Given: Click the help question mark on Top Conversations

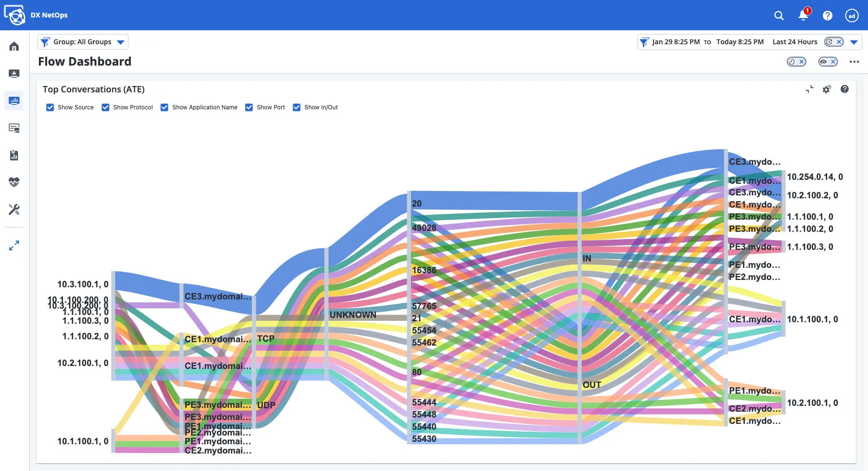Looking at the screenshot, I should click(845, 89).
